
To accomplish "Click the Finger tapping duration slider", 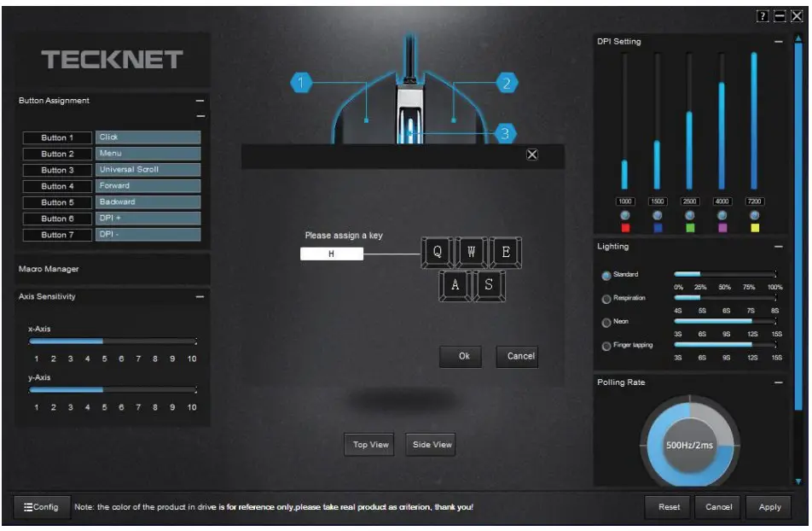I will (725, 344).
